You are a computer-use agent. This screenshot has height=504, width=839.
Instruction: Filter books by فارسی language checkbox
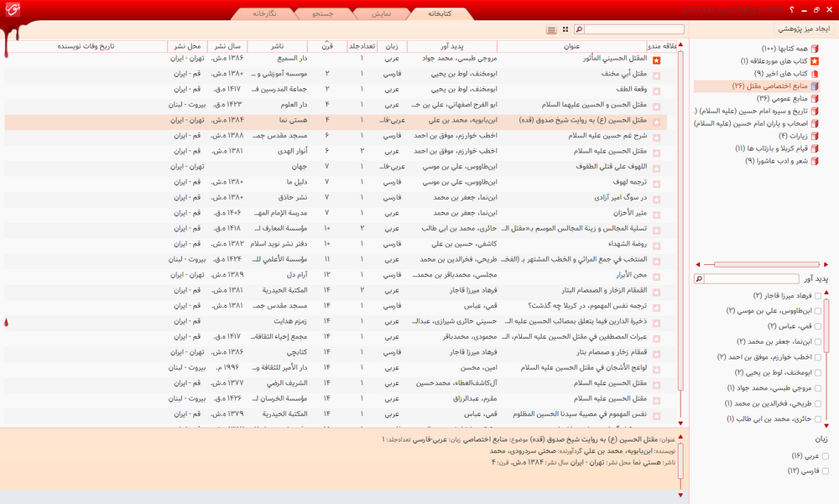(x=825, y=471)
